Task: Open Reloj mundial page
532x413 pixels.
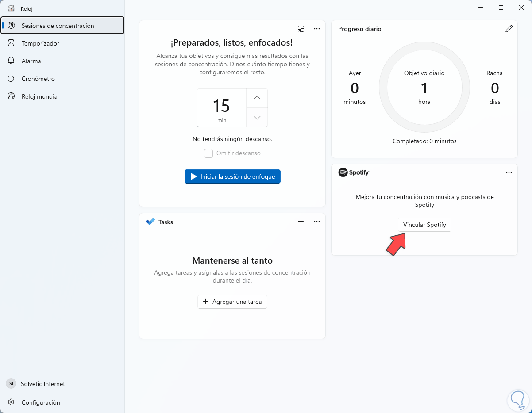Action: point(40,96)
